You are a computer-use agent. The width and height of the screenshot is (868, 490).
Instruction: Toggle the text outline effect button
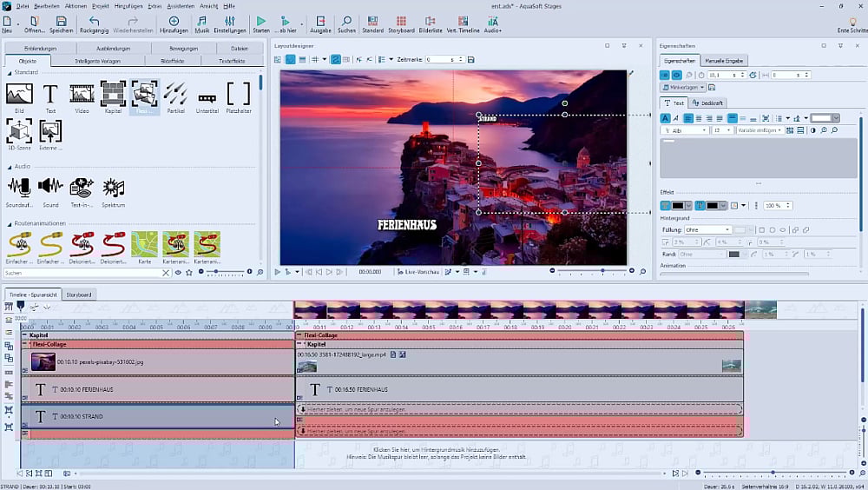700,206
